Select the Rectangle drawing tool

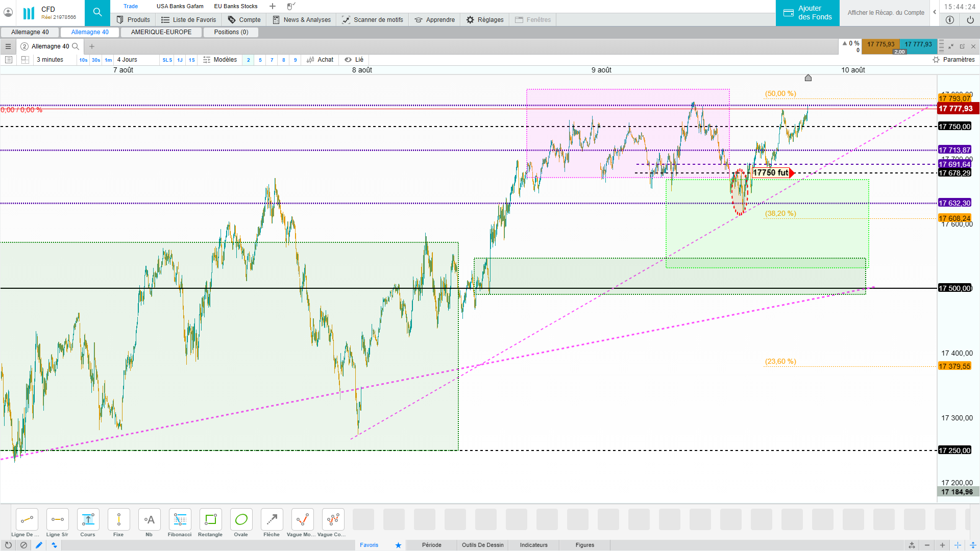[210, 520]
